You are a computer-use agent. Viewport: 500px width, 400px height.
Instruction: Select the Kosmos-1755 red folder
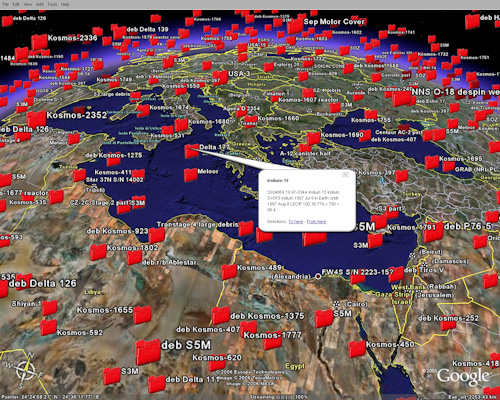pyautogui.click(x=371, y=115)
